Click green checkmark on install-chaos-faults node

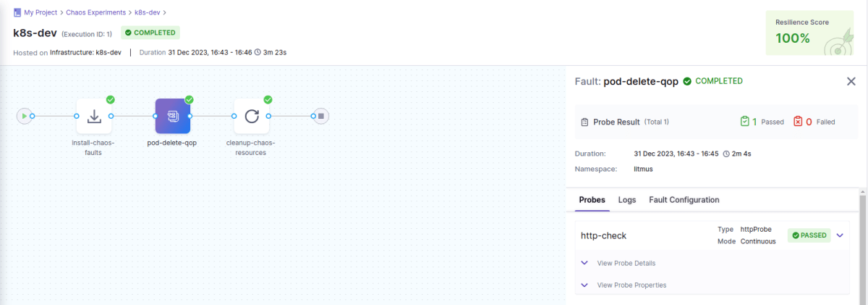(111, 100)
